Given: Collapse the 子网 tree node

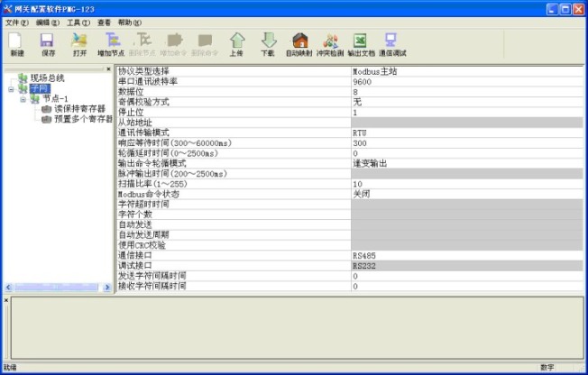Looking at the screenshot, I should pyautogui.click(x=11, y=88).
